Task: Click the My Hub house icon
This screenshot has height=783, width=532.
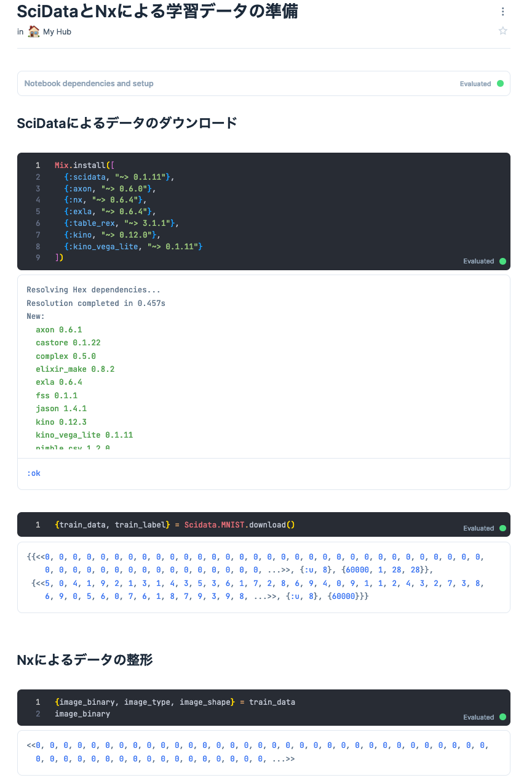Action: pyautogui.click(x=34, y=31)
